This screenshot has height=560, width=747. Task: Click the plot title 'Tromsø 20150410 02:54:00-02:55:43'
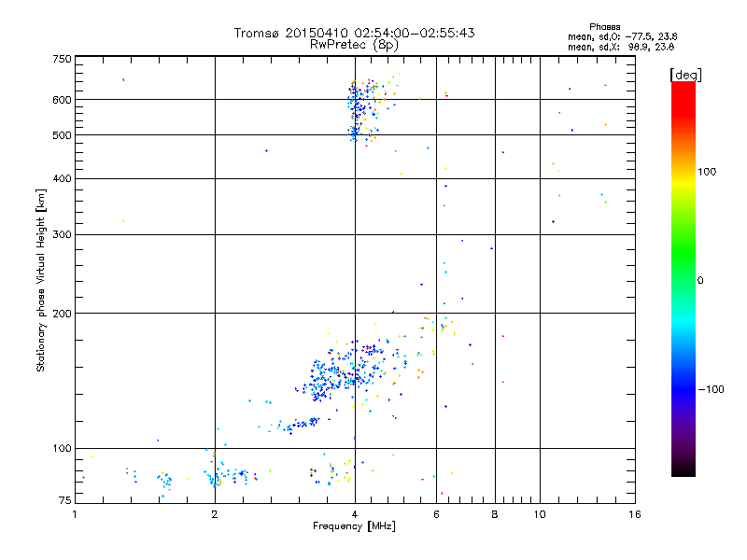tap(354, 33)
